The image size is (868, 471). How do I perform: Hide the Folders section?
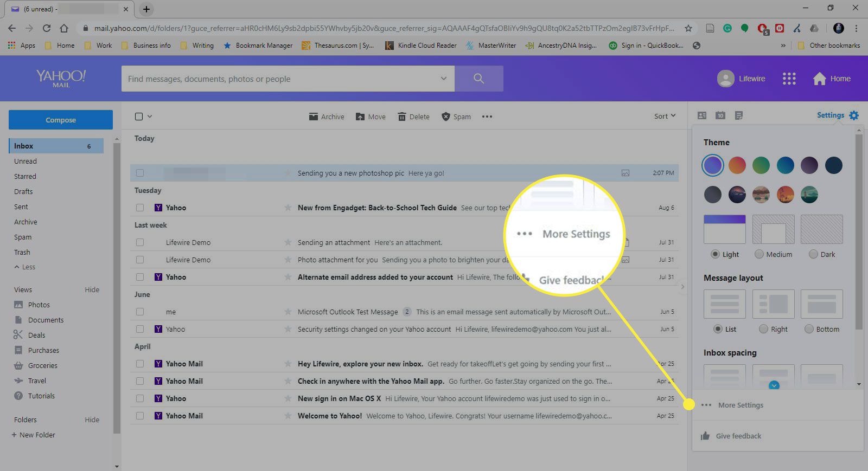click(x=92, y=420)
